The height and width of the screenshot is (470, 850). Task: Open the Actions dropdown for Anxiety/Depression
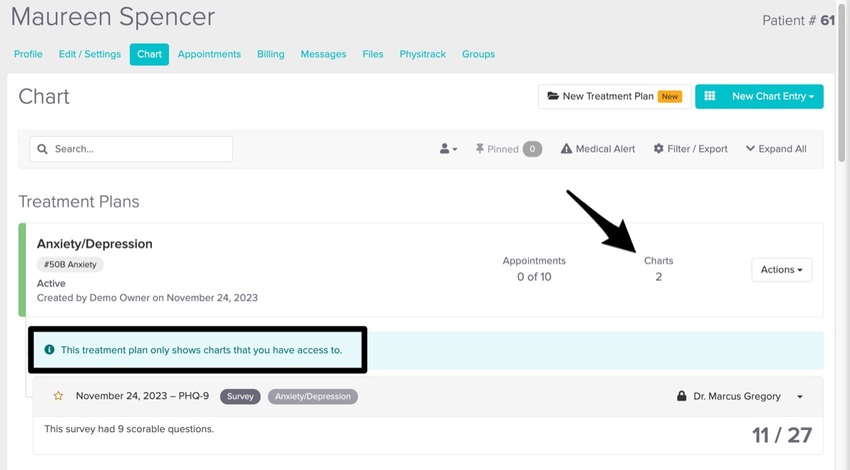tap(781, 269)
